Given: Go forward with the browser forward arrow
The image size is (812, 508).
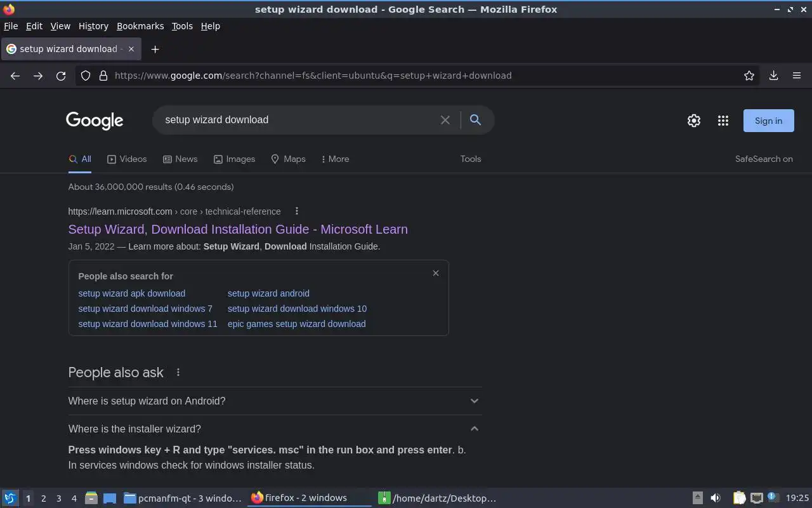Looking at the screenshot, I should tap(38, 76).
